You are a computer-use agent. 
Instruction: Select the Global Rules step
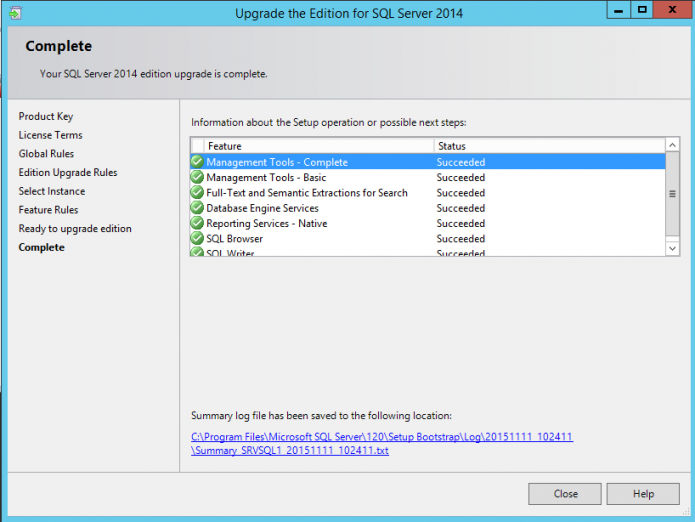coord(46,154)
